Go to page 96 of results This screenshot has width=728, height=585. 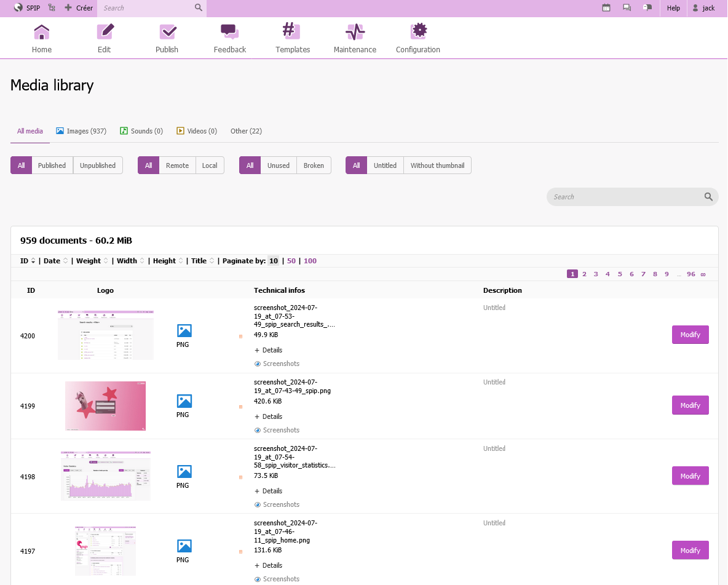pyautogui.click(x=690, y=274)
